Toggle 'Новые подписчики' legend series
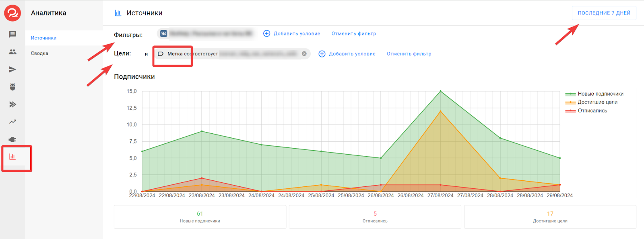644x239 pixels. (x=600, y=94)
